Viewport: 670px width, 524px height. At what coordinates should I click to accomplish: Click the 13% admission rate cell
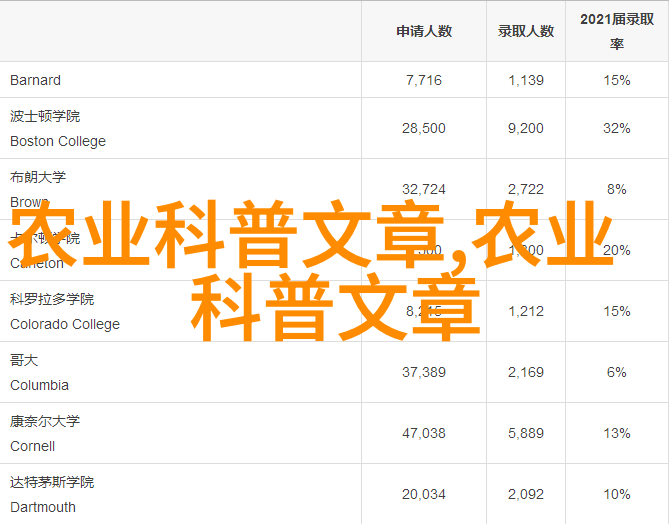click(617, 433)
